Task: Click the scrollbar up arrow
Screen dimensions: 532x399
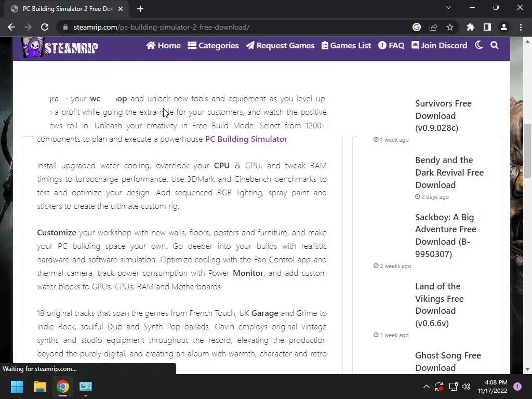Action: 527,42
